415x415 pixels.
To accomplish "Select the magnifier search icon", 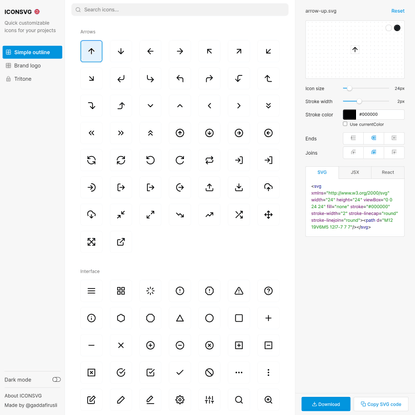I will [239, 400].
